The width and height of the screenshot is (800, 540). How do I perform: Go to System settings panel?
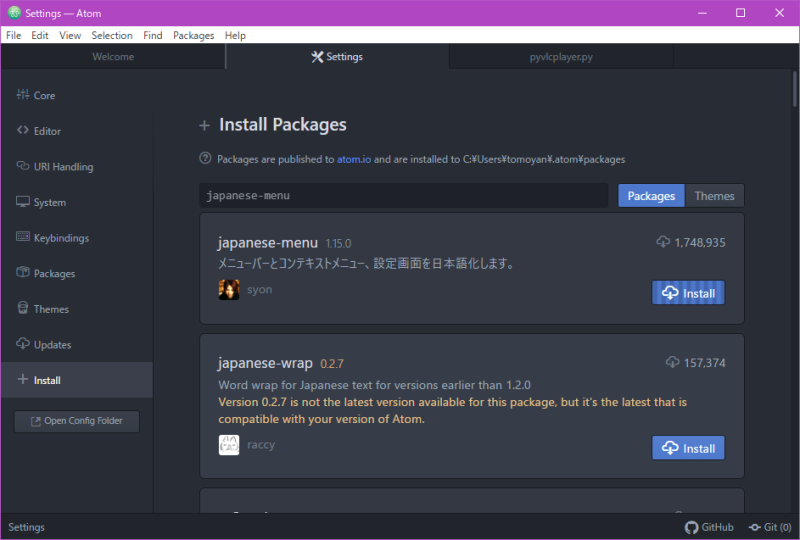coord(49,203)
